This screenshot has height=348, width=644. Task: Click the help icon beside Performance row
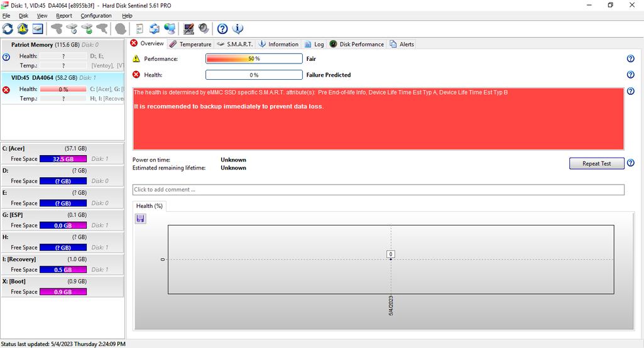(x=630, y=58)
